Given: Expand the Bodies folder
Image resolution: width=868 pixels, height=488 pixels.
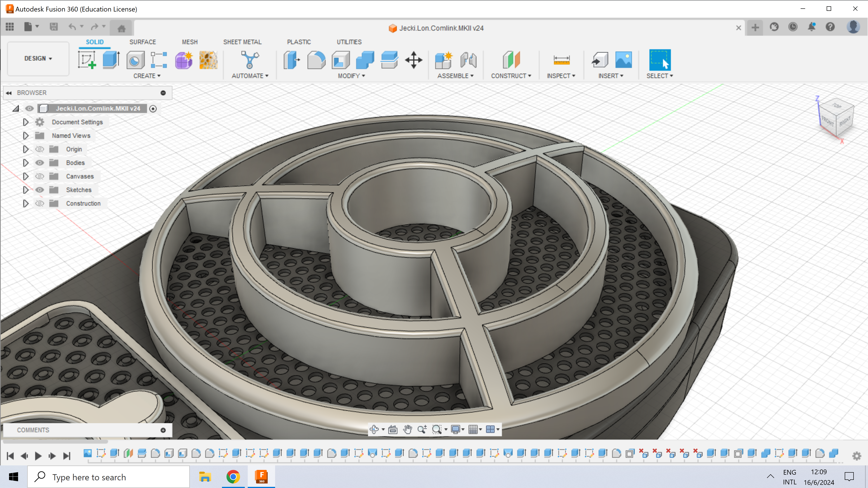Looking at the screenshot, I should (26, 163).
